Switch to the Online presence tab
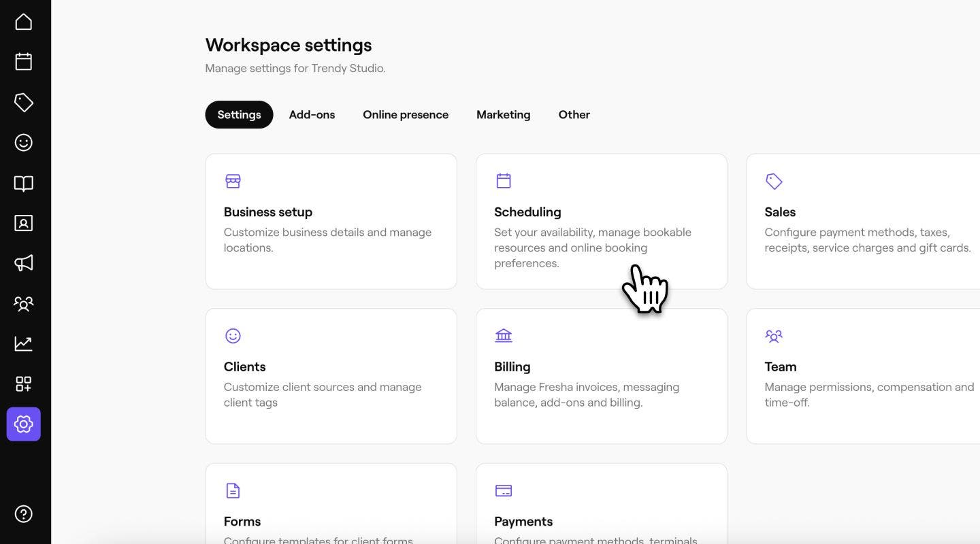 406,115
